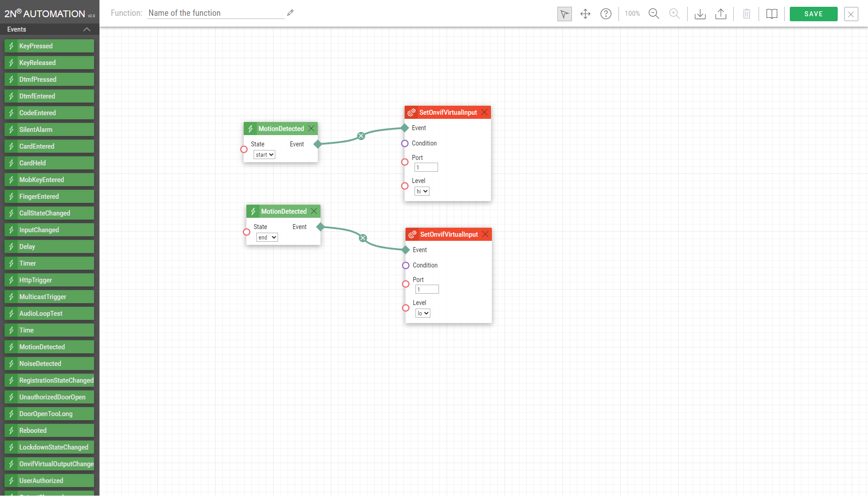Activate the pan move tool
The width and height of the screenshot is (868, 497).
tap(585, 14)
